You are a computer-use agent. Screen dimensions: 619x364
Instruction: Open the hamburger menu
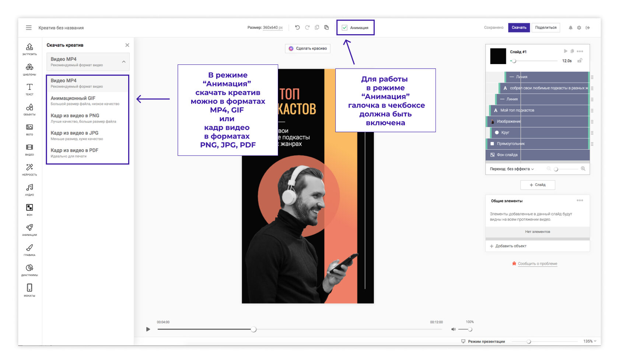click(x=29, y=28)
